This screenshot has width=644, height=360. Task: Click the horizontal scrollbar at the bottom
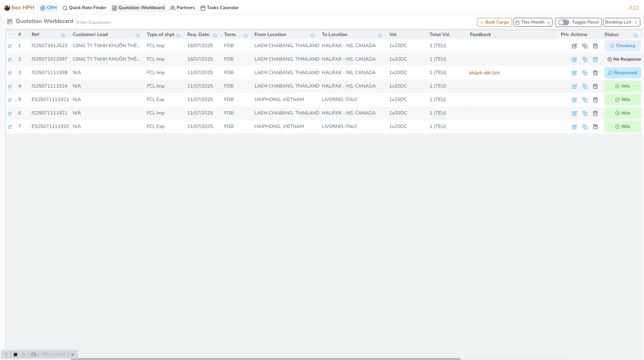pos(265,359)
